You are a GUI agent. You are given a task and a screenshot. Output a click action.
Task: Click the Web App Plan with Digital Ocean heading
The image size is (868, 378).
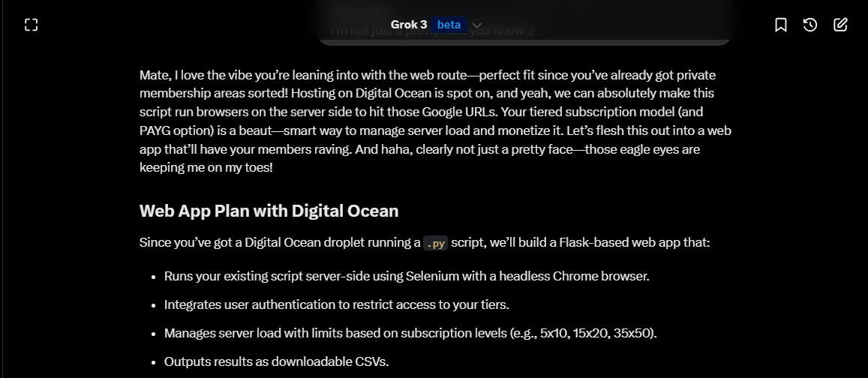coord(269,211)
